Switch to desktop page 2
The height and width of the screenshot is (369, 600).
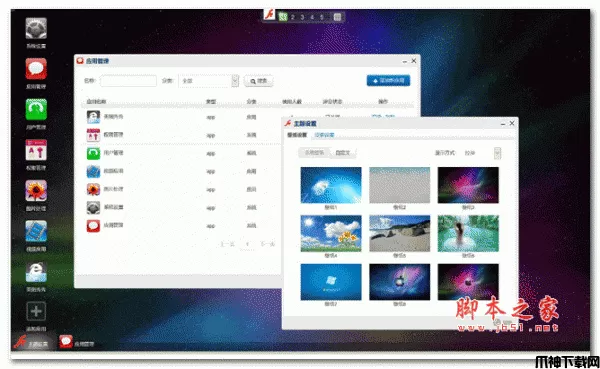(293, 17)
